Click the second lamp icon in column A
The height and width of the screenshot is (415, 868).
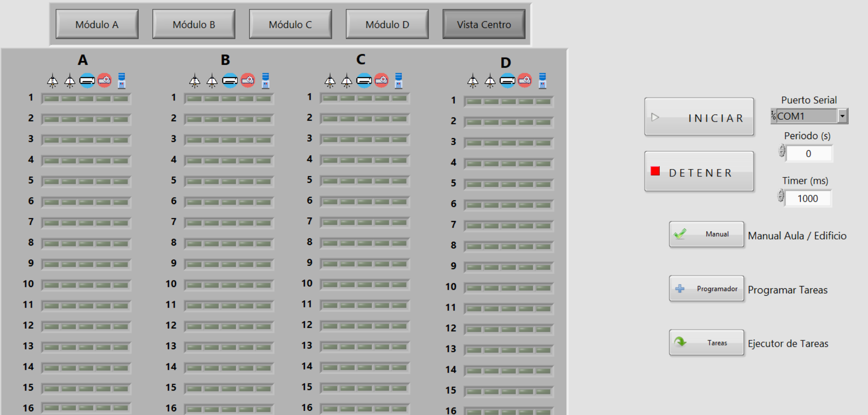70,81
